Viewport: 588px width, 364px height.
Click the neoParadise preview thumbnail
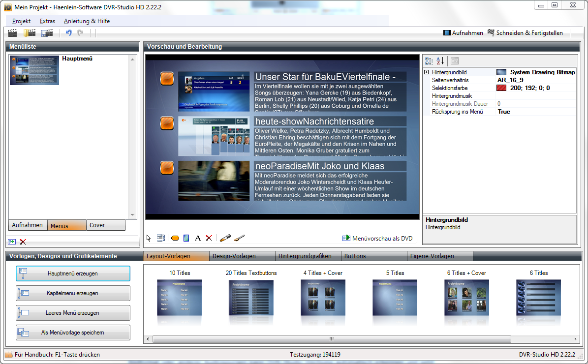pos(214,181)
